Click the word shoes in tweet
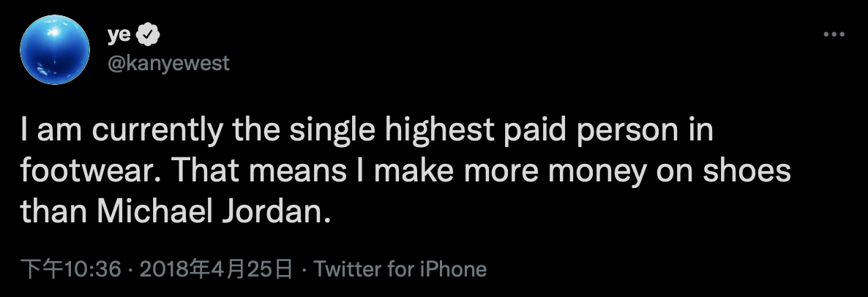 [x=747, y=173]
